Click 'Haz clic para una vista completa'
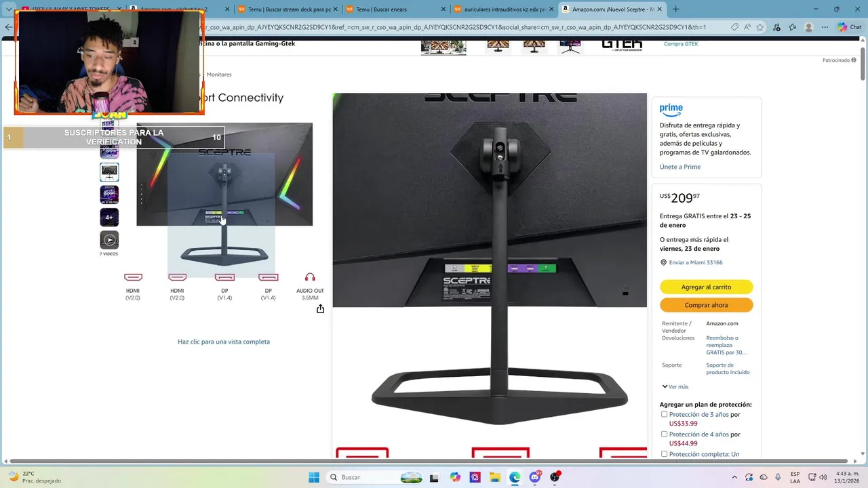The image size is (868, 488). coord(224,342)
